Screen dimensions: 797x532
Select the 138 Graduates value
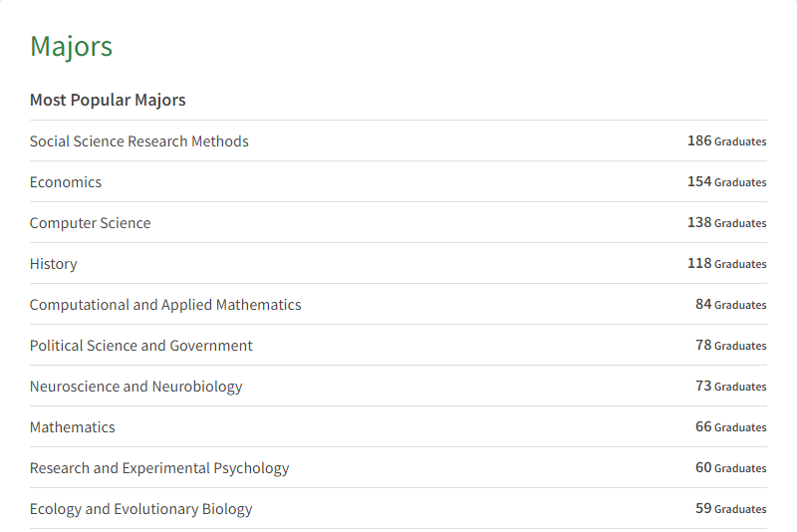(x=726, y=223)
